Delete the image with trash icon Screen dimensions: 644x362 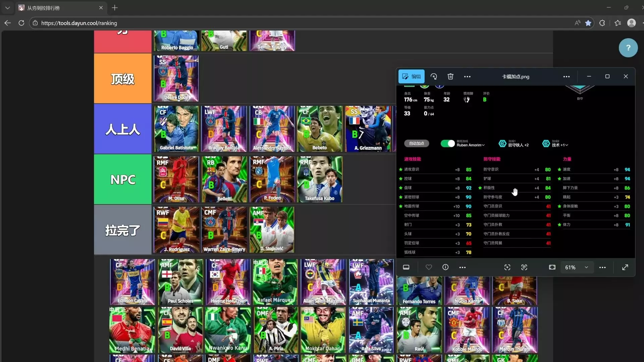pos(450,76)
